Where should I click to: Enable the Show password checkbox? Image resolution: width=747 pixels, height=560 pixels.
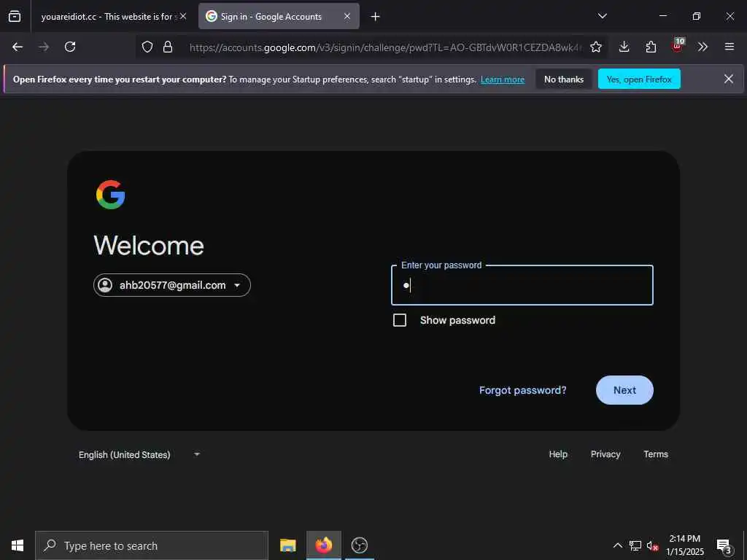(x=400, y=320)
